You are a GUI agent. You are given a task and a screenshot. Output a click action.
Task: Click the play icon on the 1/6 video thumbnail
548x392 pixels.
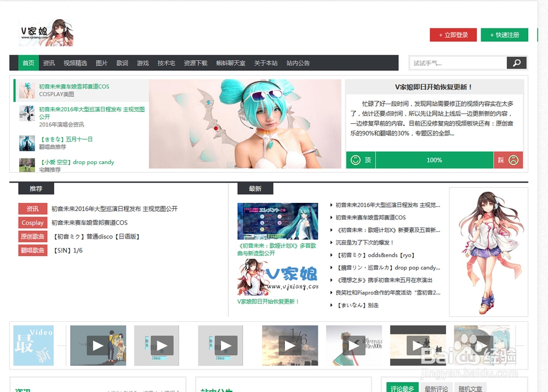pos(289,345)
